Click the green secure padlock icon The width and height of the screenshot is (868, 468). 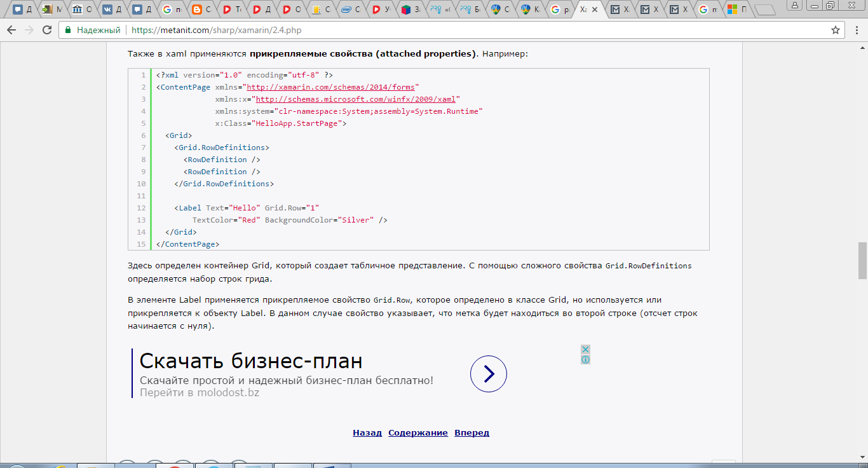68,30
